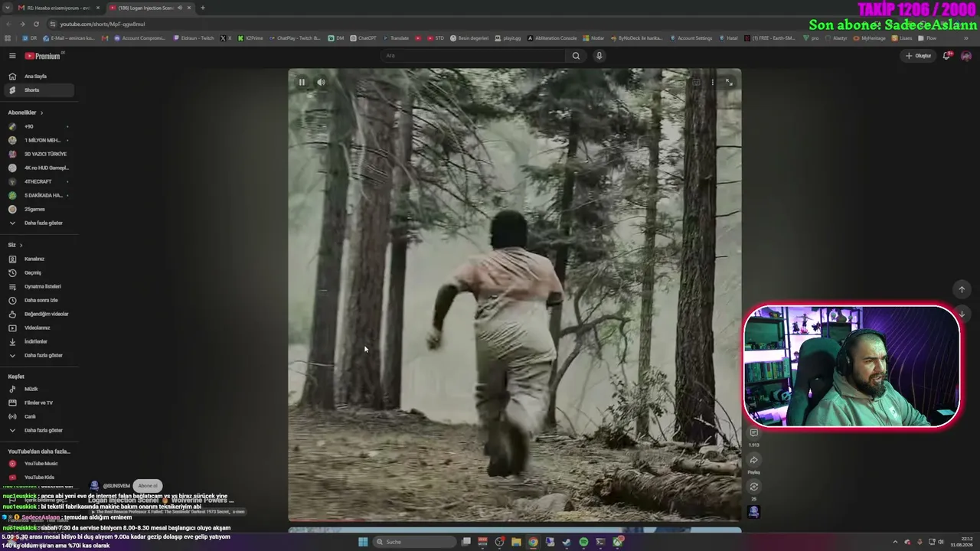Viewport: 980px width, 551px height.
Task: Open YouTube Kids link
Action: (x=38, y=477)
